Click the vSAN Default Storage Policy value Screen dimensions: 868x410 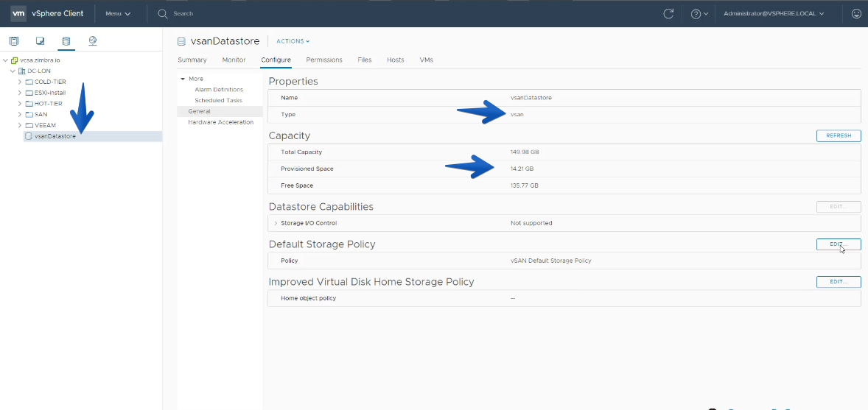pyautogui.click(x=551, y=261)
